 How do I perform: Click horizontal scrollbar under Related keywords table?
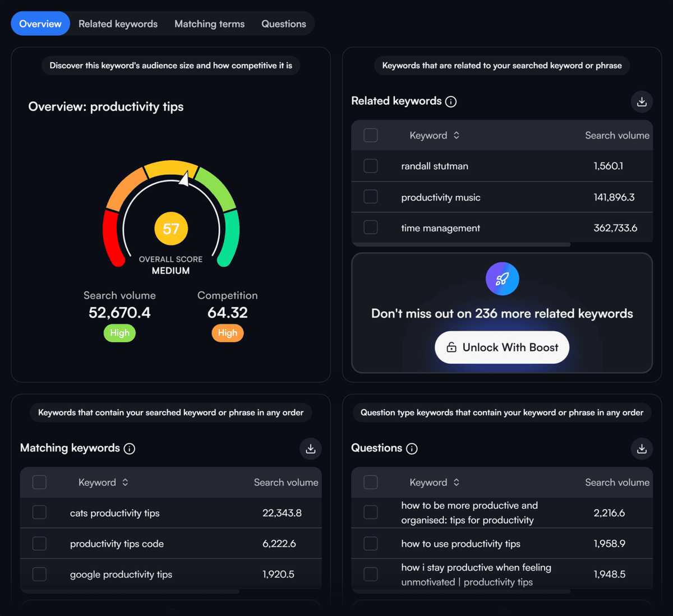click(x=461, y=244)
